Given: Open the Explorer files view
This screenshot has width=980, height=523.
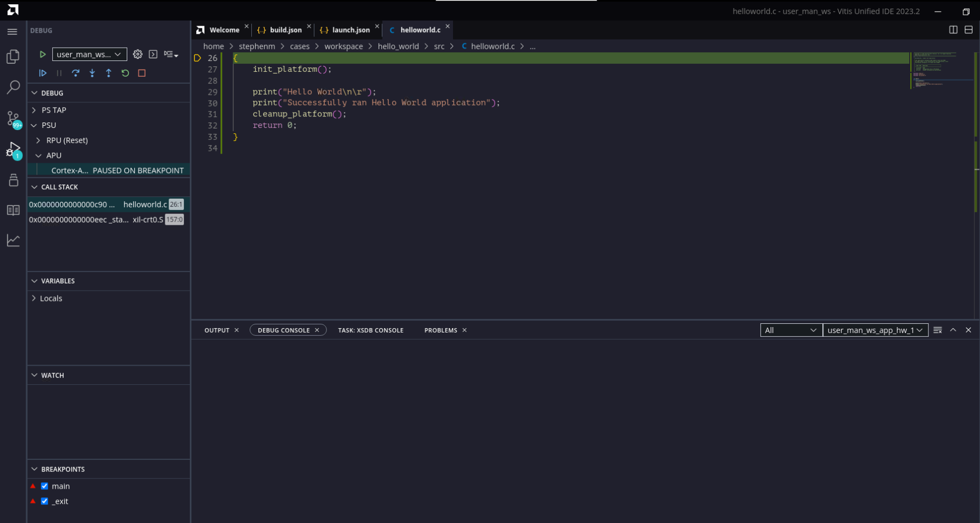Looking at the screenshot, I should (13, 57).
